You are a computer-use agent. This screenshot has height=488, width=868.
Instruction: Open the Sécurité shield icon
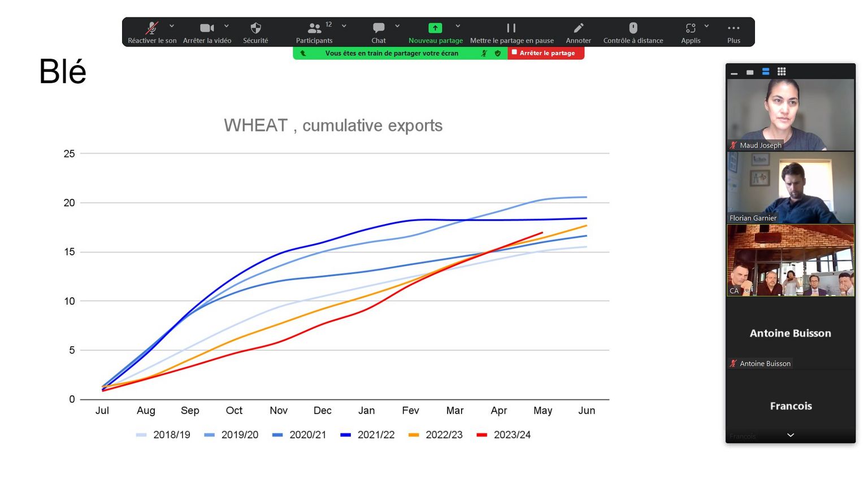click(255, 28)
